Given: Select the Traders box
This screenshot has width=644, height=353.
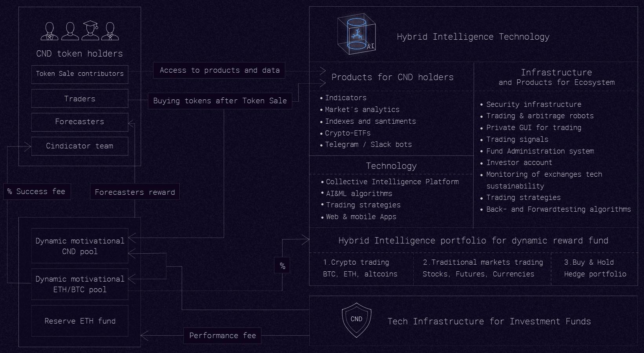Looking at the screenshot, I should click(80, 99).
